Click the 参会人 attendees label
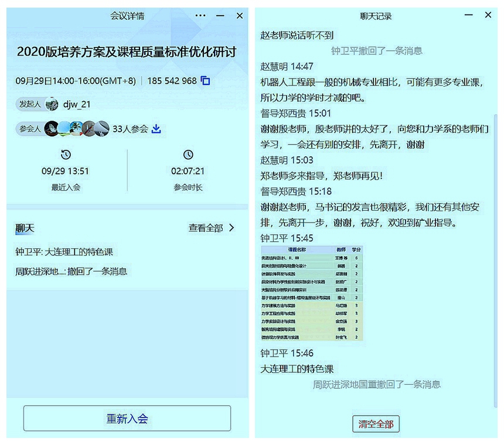The image size is (504, 445). [29, 129]
